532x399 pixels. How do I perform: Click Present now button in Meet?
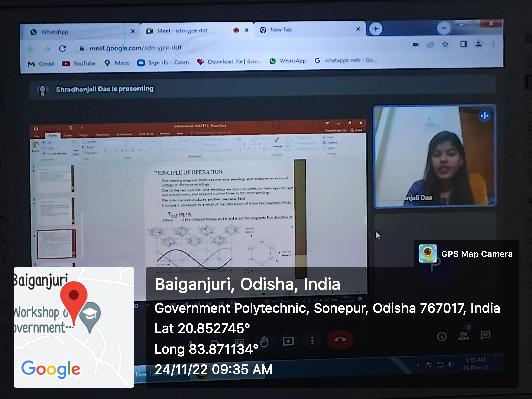288,341
